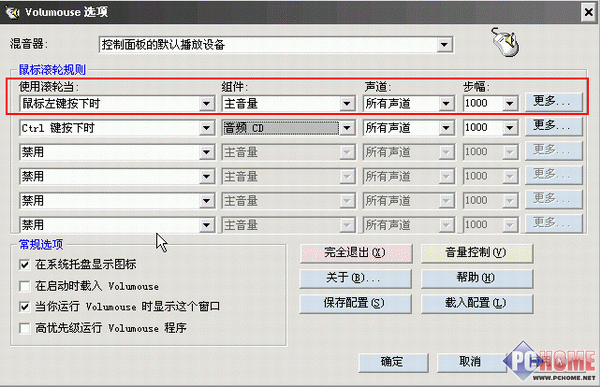
Task: Click the 关于 (B)... button
Action: click(x=356, y=278)
